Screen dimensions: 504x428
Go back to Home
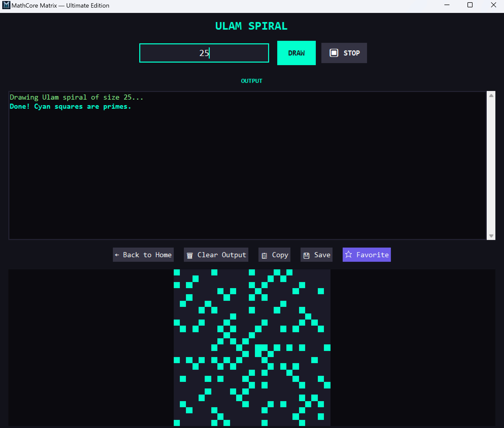pos(143,255)
